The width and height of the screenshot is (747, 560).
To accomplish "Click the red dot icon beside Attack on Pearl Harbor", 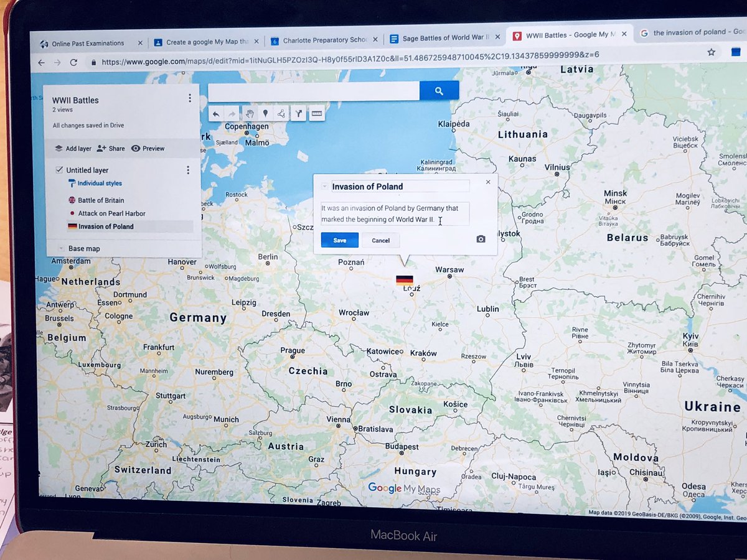I will (x=72, y=213).
